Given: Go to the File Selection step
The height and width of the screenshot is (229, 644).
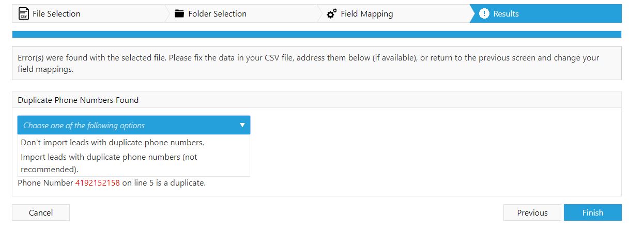Looking at the screenshot, I should [56, 14].
